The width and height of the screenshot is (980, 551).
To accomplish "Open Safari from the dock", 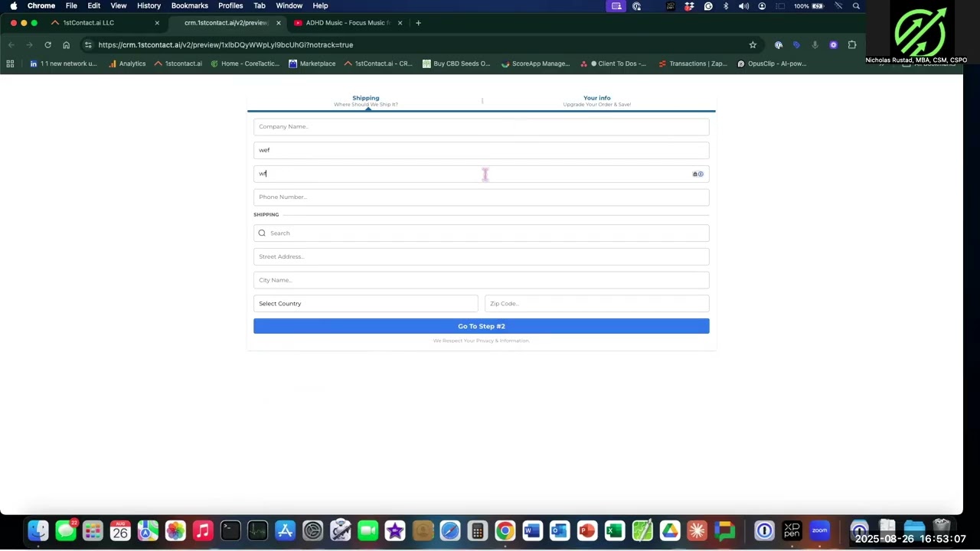I will [450, 530].
